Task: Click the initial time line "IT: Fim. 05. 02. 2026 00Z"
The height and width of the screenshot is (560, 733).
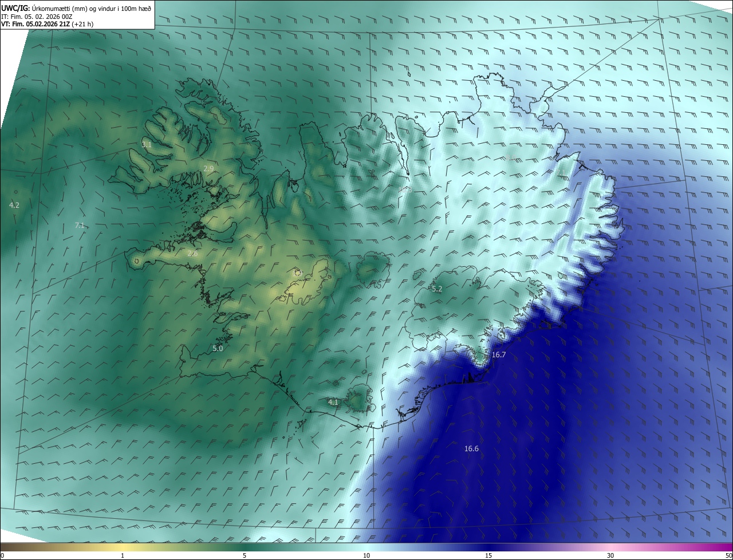Action: point(37,17)
